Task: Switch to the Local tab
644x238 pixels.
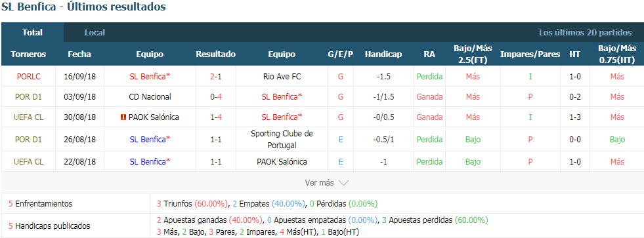Action: 95,32
